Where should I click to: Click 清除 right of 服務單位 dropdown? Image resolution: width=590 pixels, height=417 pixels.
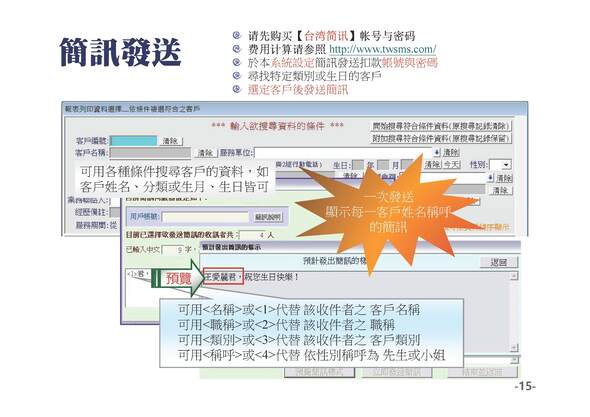pyautogui.click(x=451, y=152)
